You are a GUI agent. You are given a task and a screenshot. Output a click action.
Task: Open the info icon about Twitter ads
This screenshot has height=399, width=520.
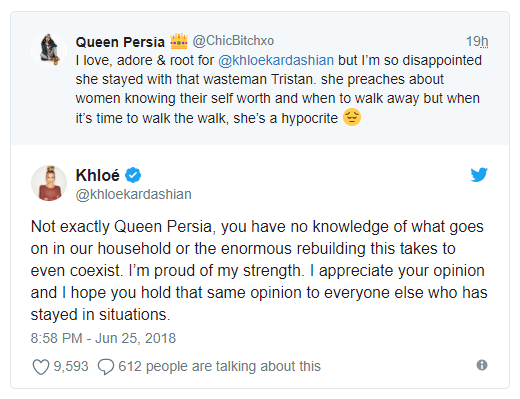tap(482, 365)
